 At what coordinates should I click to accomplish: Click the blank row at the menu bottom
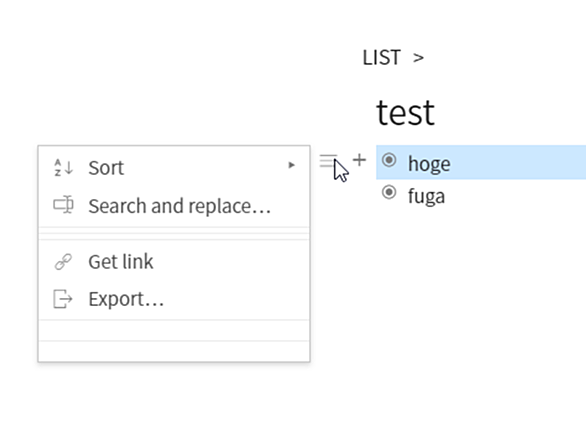click(174, 351)
